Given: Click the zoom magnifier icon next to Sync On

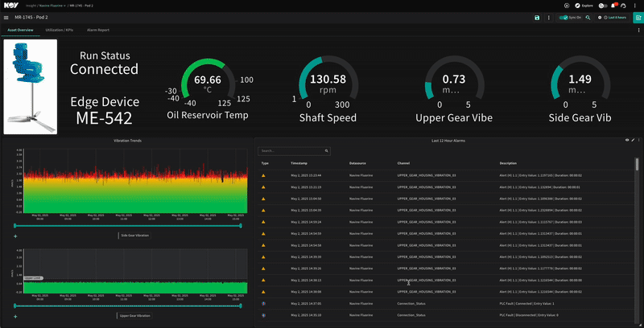Looking at the screenshot, I should click(588, 18).
